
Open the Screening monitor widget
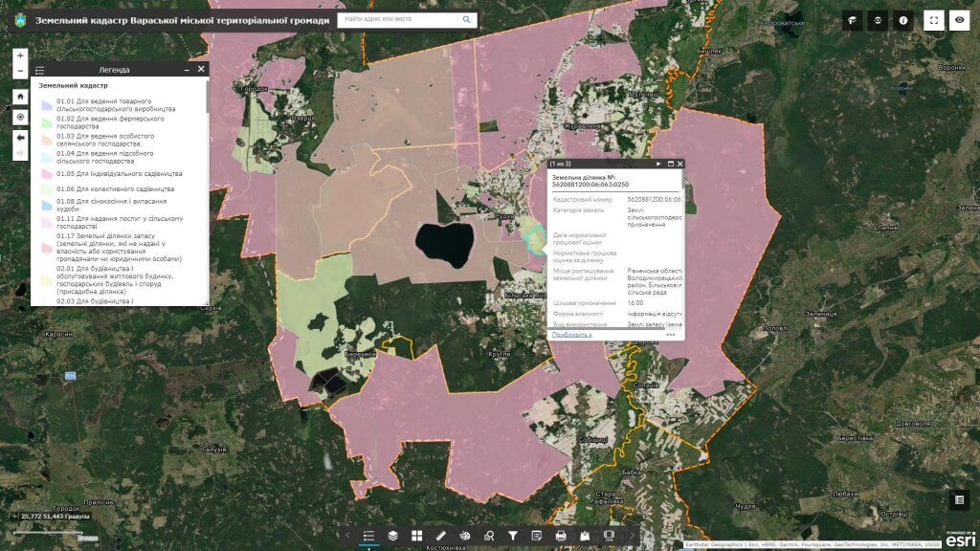(609, 536)
